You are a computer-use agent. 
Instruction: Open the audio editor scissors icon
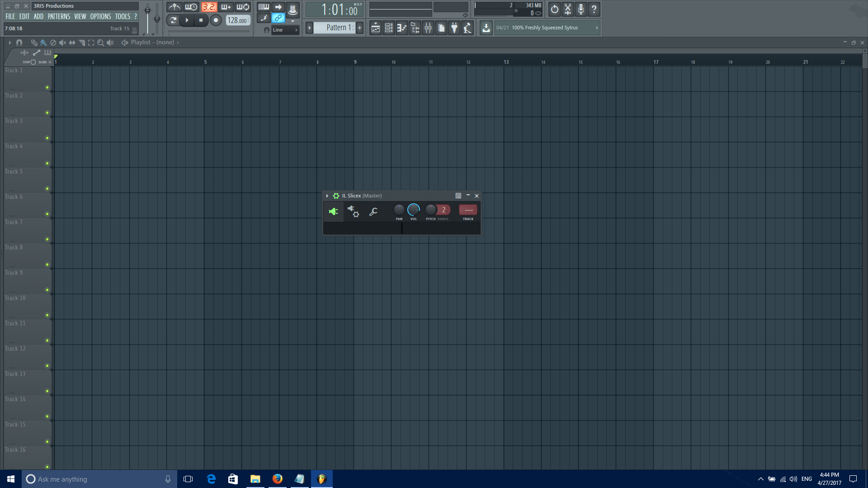tap(568, 9)
